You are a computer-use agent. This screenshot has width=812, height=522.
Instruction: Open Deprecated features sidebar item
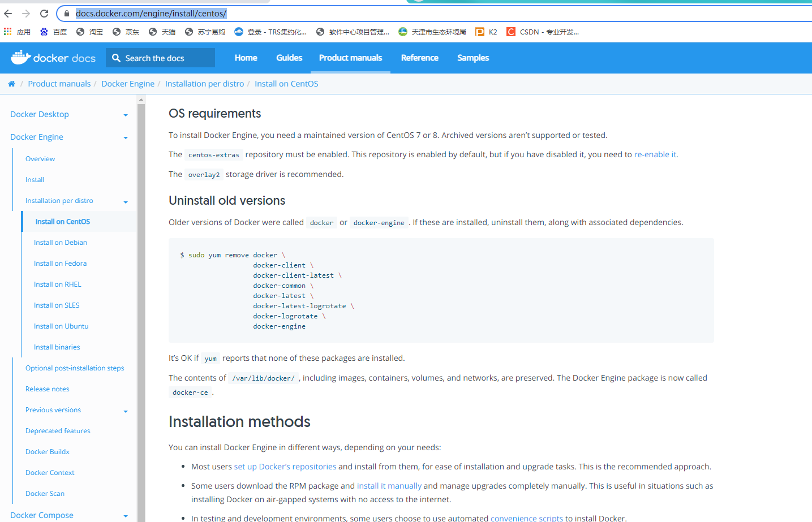58,431
